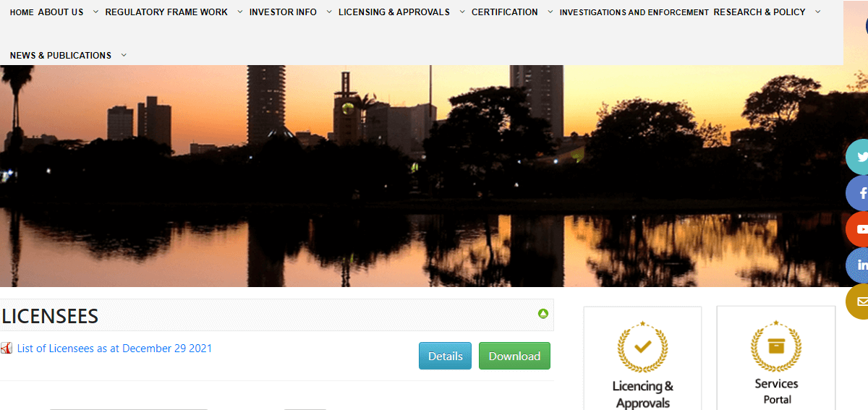Open the email contact icon
868x410 pixels.
pyautogui.click(x=859, y=302)
